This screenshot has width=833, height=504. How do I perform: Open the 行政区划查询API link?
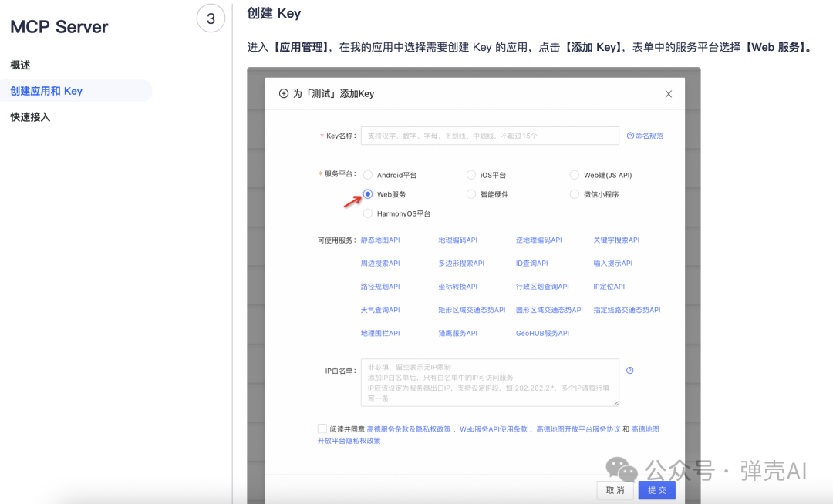point(542,287)
